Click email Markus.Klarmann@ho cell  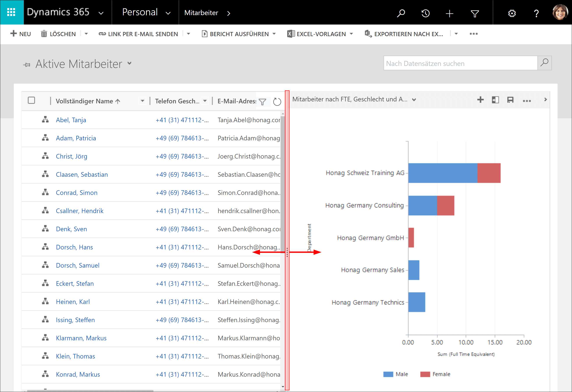tap(249, 338)
